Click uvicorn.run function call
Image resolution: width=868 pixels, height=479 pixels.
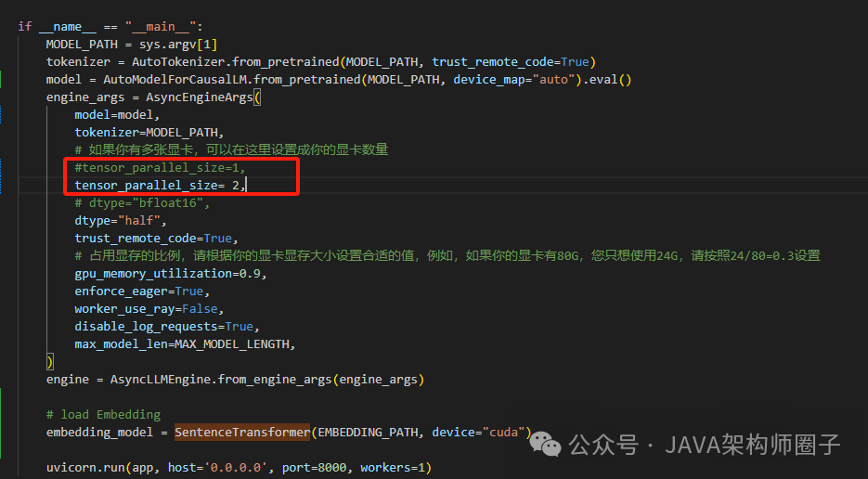tap(85, 468)
